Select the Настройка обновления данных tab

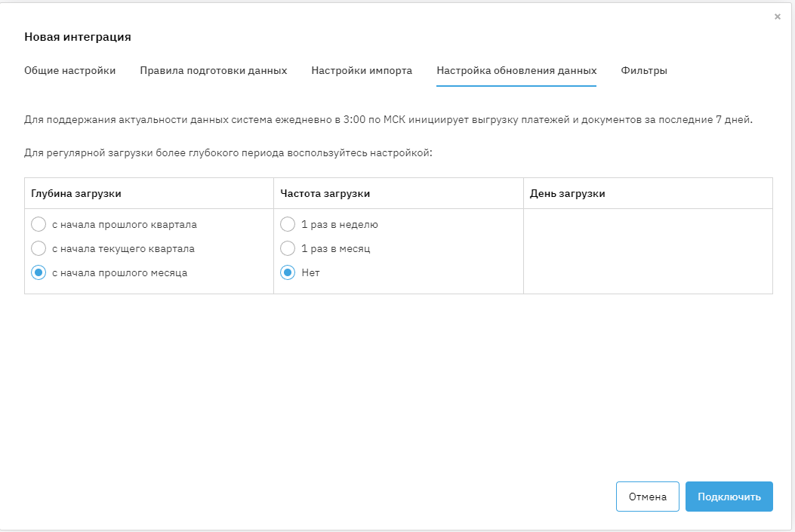(516, 70)
